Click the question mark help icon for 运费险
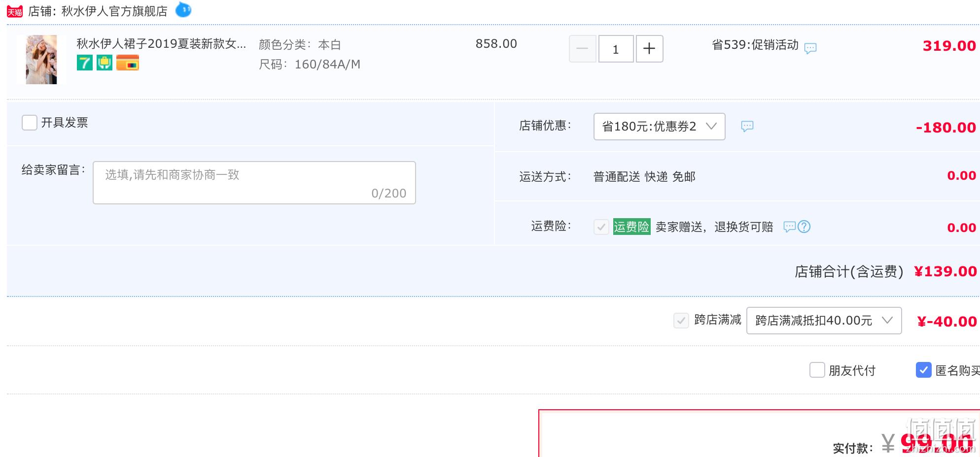Image resolution: width=980 pixels, height=457 pixels. 804,227
